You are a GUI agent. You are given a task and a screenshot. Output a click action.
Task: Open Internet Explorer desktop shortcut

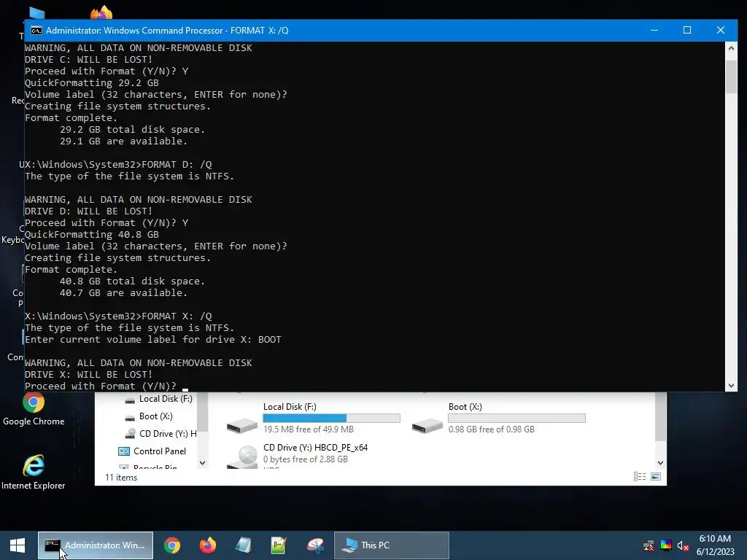pyautogui.click(x=34, y=472)
